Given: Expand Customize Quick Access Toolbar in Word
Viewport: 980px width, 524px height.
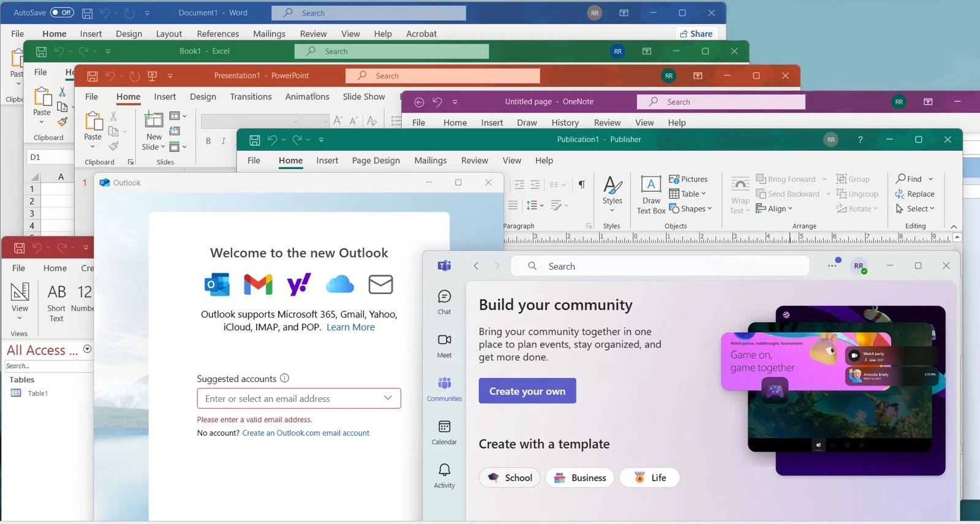Looking at the screenshot, I should point(147,13).
